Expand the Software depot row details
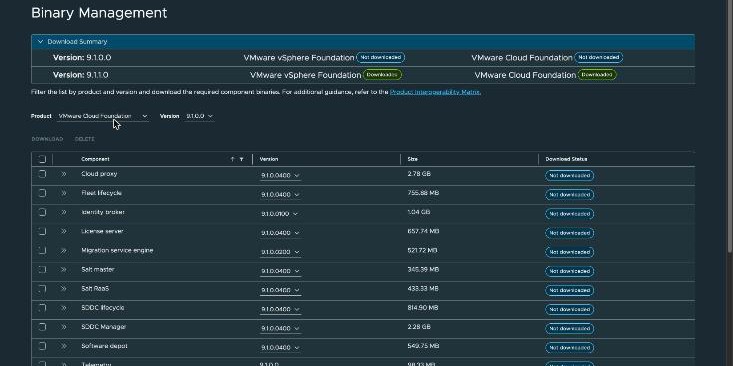The height and width of the screenshot is (366, 733). (x=64, y=346)
